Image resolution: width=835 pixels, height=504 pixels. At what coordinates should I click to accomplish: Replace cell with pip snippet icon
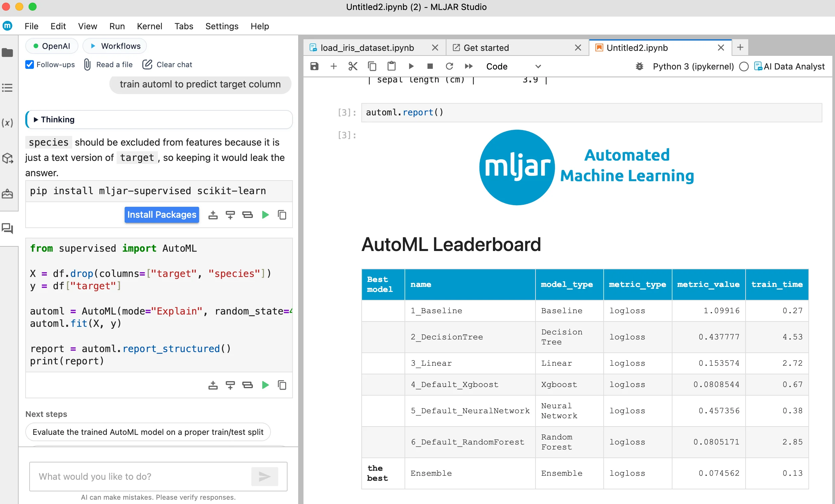click(247, 215)
